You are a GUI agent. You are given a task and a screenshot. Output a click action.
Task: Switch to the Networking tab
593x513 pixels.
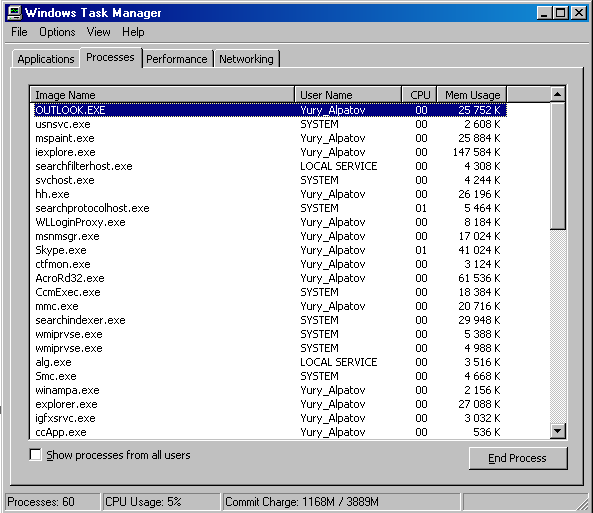click(246, 59)
